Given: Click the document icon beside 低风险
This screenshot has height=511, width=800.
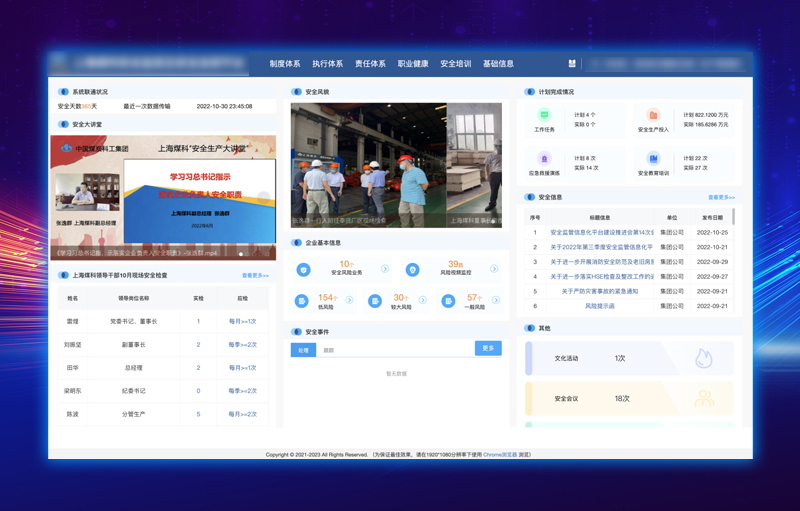Looking at the screenshot, I should 302,300.
